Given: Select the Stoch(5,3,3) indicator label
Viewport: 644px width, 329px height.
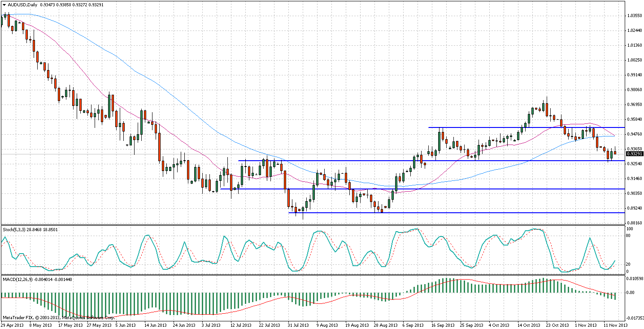Looking at the screenshot, I should coord(15,229).
